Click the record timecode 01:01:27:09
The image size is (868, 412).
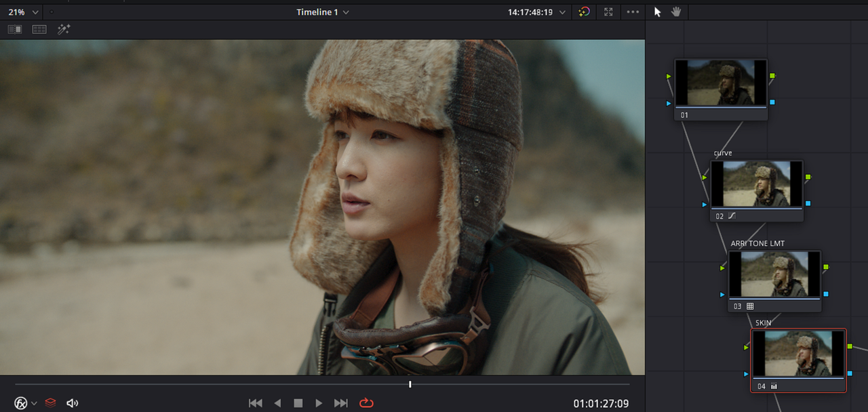tap(601, 404)
